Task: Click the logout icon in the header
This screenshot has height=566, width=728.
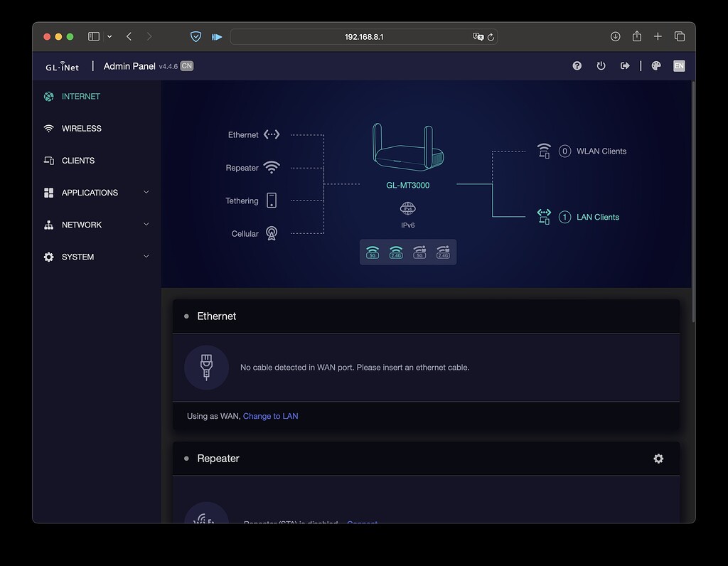Action: click(624, 65)
